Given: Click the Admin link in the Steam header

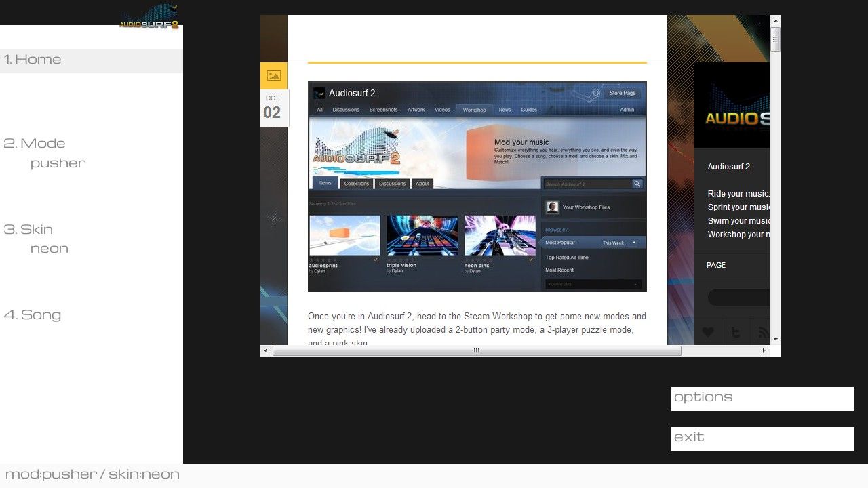Looking at the screenshot, I should tap(627, 110).
